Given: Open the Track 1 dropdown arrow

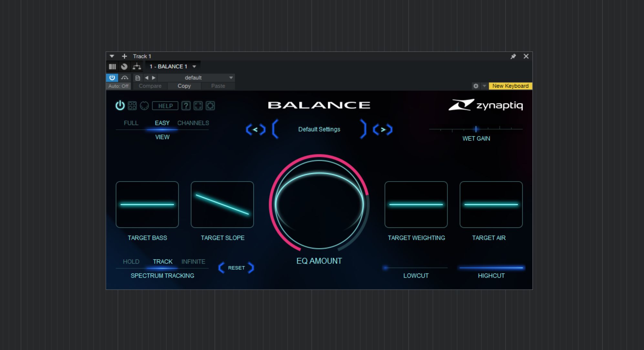Looking at the screenshot, I should coord(111,56).
